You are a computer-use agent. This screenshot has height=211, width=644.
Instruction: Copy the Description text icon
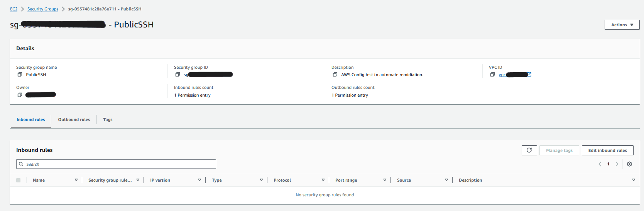coord(335,75)
